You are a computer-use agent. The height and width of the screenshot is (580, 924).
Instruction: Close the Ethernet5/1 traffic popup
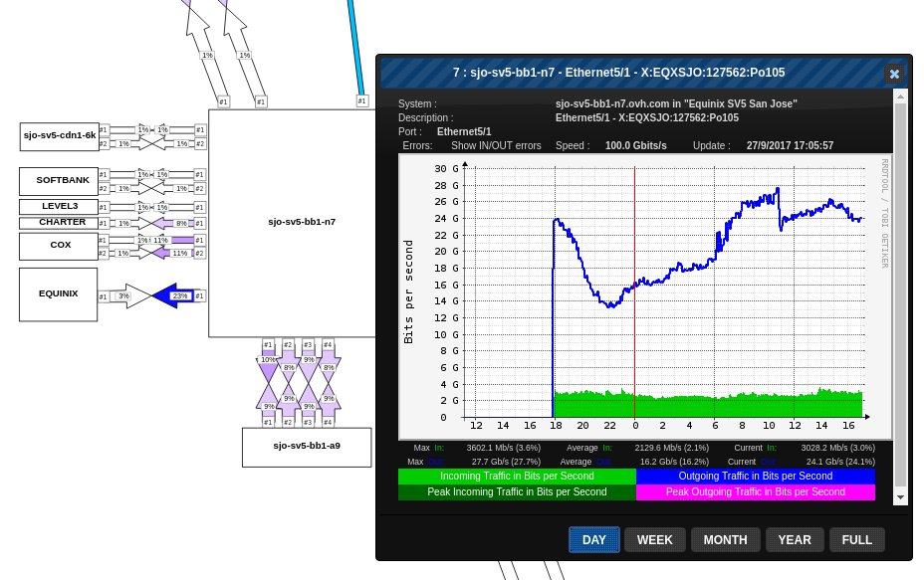click(x=894, y=74)
